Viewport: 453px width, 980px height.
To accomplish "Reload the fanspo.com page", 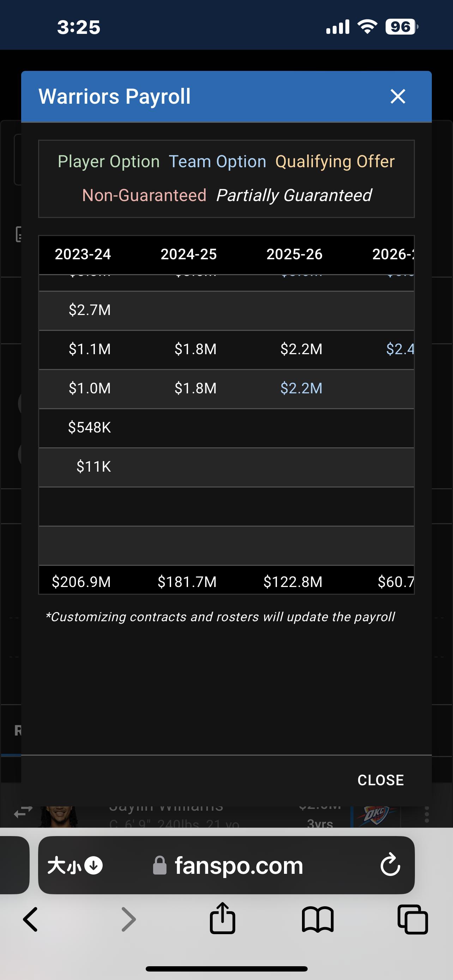I will pyautogui.click(x=390, y=865).
